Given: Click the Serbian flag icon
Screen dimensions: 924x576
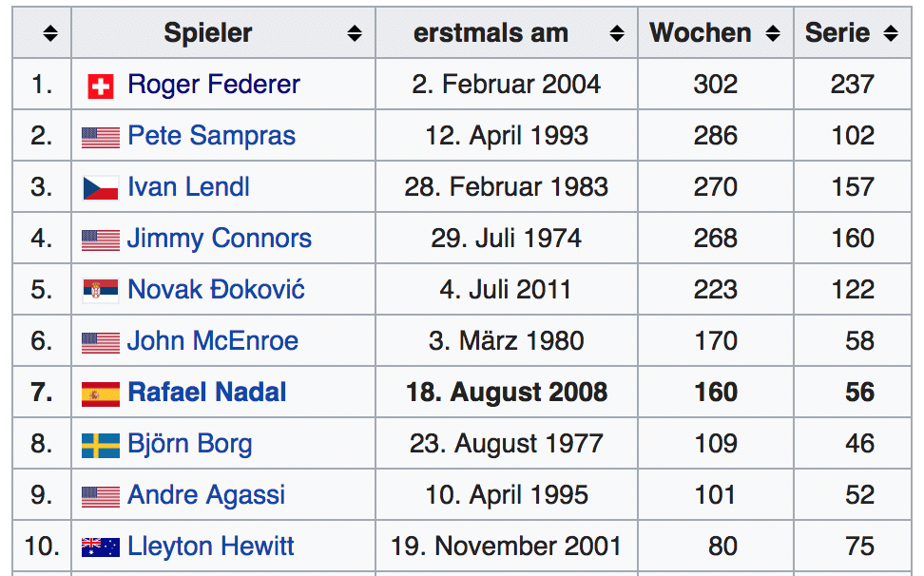Looking at the screenshot, I should pyautogui.click(x=100, y=290).
